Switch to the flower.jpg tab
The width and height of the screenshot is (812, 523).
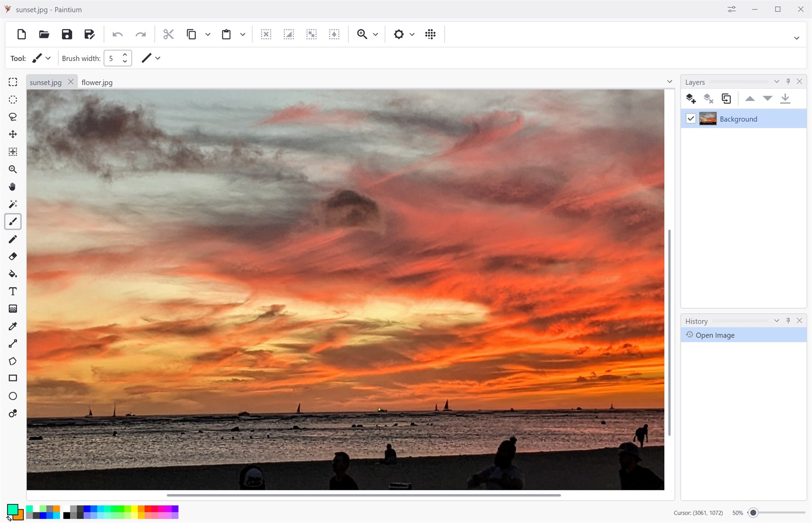tap(97, 82)
